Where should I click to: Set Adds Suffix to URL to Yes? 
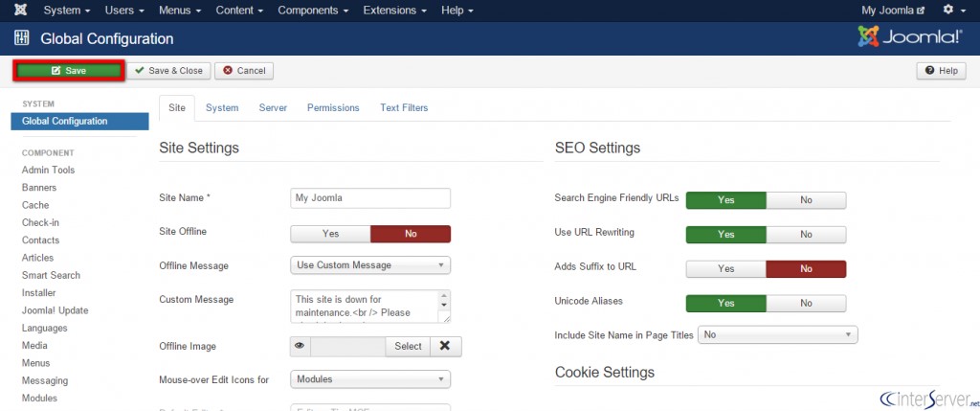(726, 269)
